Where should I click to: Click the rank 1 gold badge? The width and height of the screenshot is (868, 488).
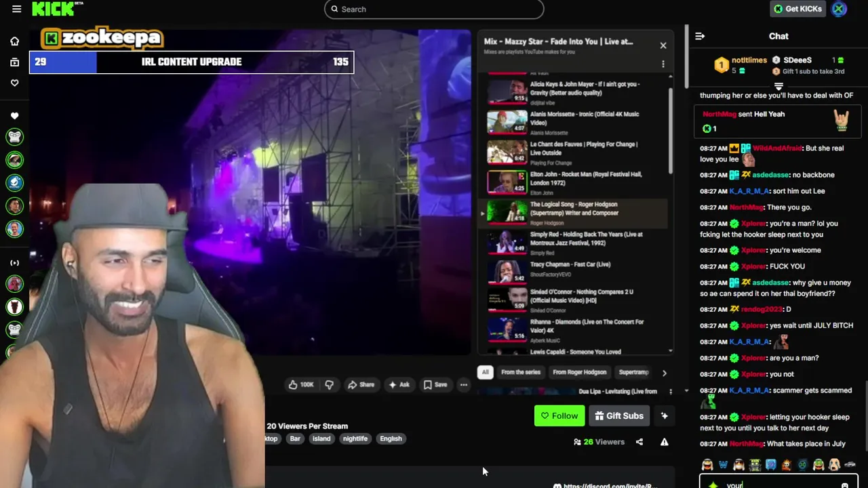722,65
